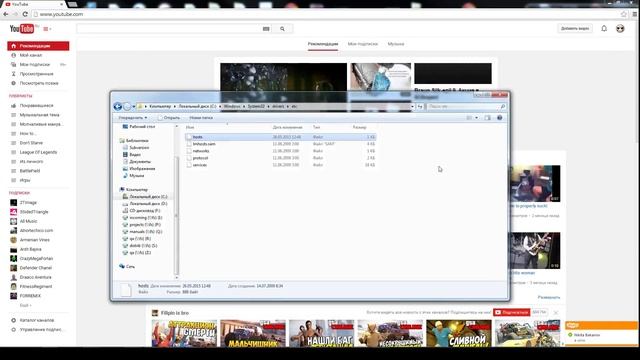The height and width of the screenshot is (360, 640).
Task: Switch to the Музыка tab
Action: click(396, 44)
